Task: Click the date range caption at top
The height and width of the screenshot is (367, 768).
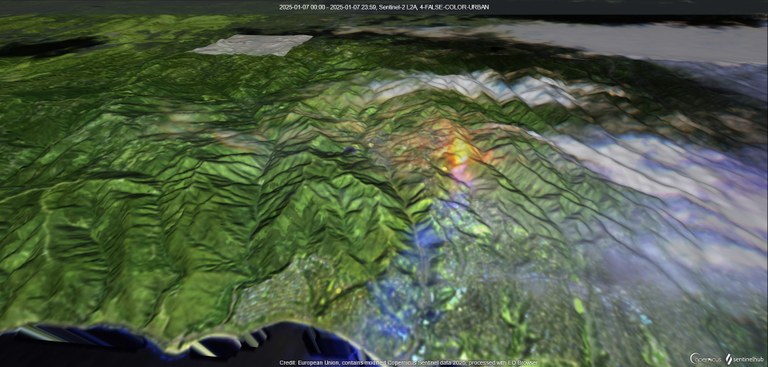Action: pos(384,7)
